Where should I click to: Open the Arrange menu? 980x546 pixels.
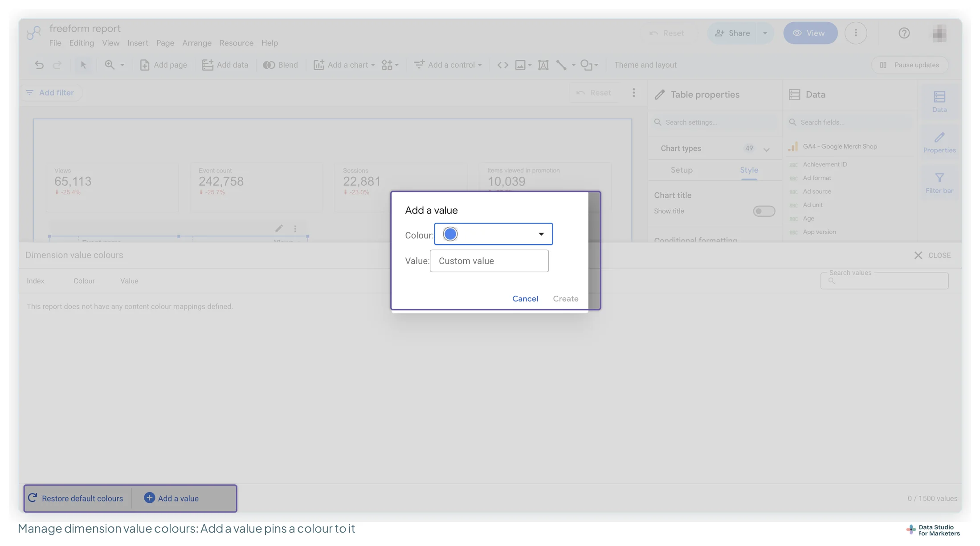coord(197,43)
